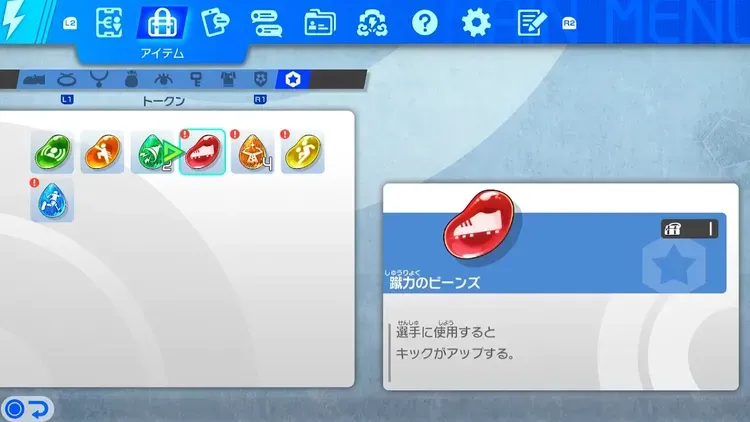Switch to the key category tab
The image size is (750, 422).
coord(196,79)
